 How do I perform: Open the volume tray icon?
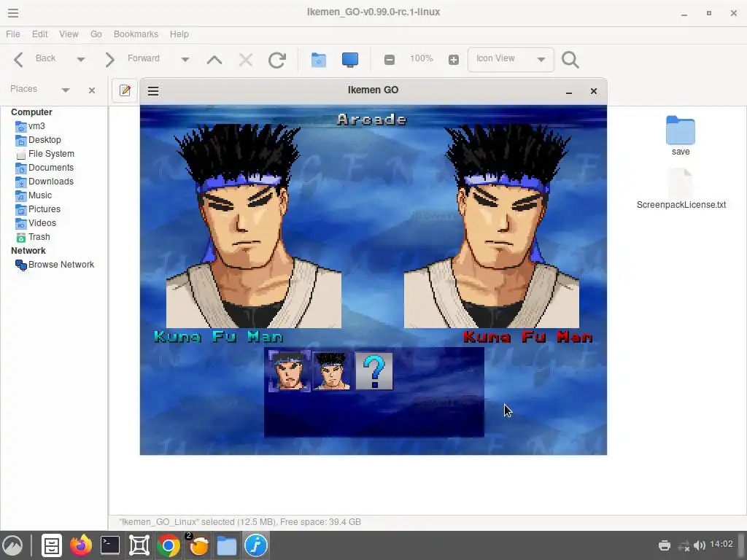click(700, 545)
